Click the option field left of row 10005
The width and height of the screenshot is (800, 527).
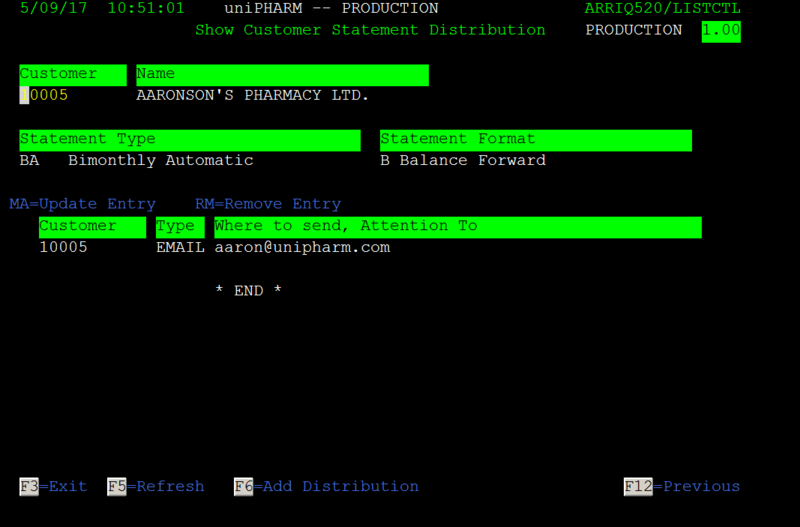24,247
